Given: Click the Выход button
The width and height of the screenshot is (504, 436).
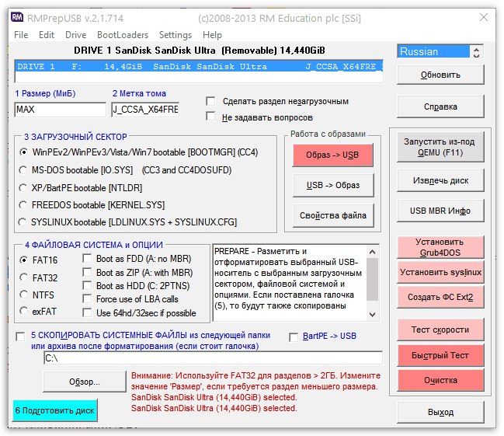Looking at the screenshot, I should click(440, 412).
